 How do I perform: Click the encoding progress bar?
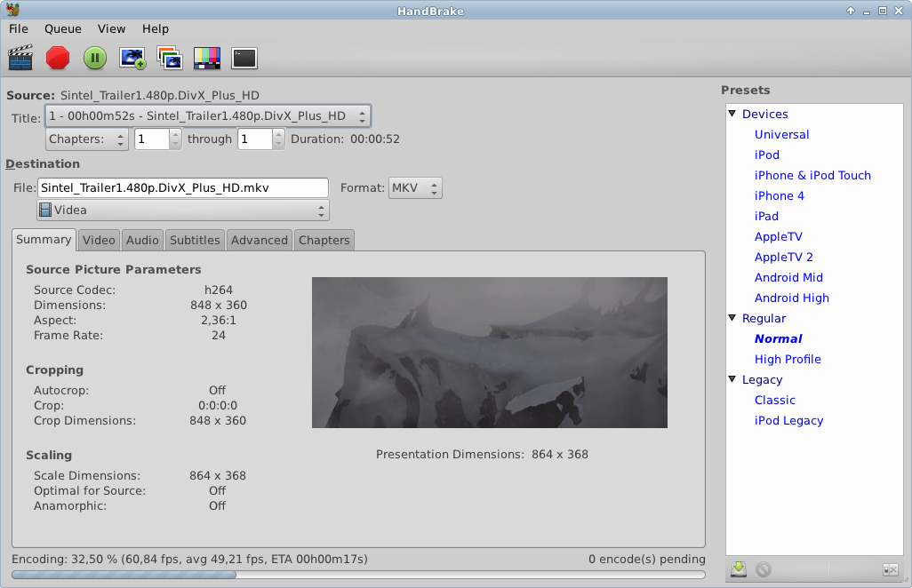[358, 575]
